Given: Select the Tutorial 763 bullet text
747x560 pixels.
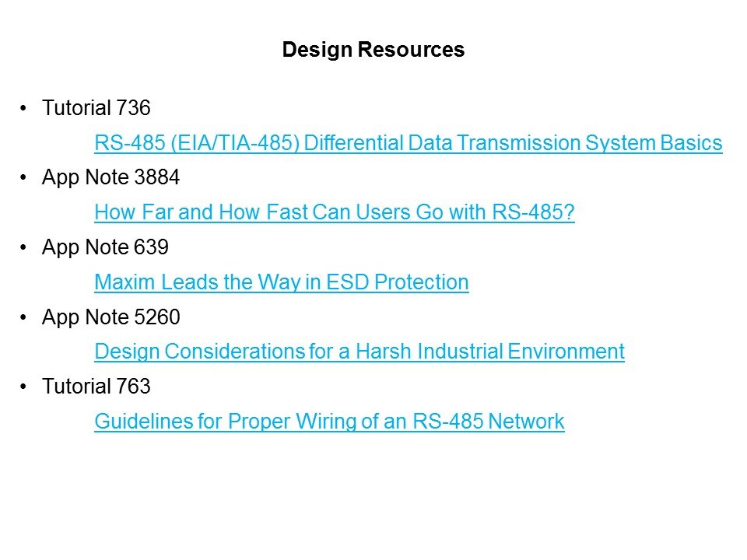Looking at the screenshot, I should (95, 387).
